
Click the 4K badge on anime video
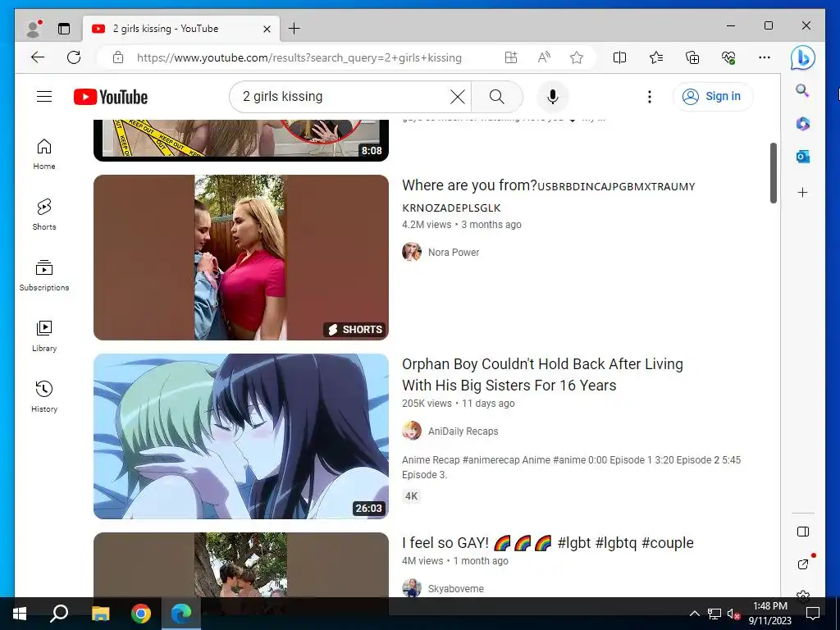(411, 496)
